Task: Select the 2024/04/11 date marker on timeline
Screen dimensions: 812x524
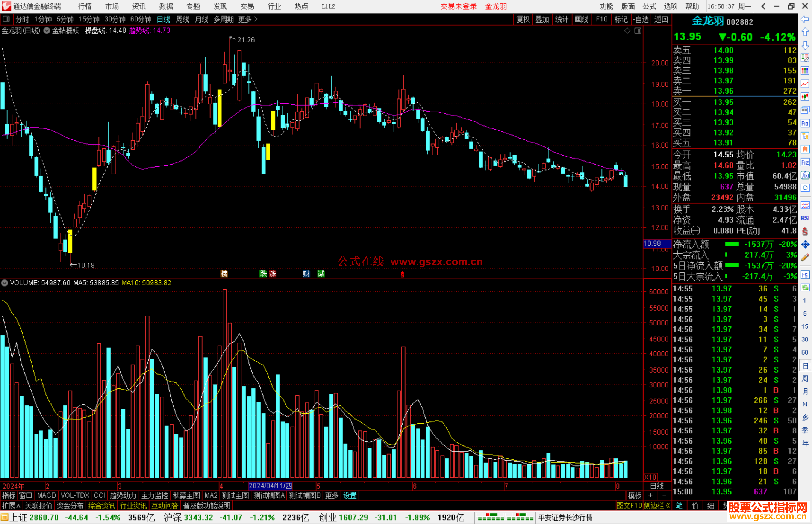Action: coord(270,486)
